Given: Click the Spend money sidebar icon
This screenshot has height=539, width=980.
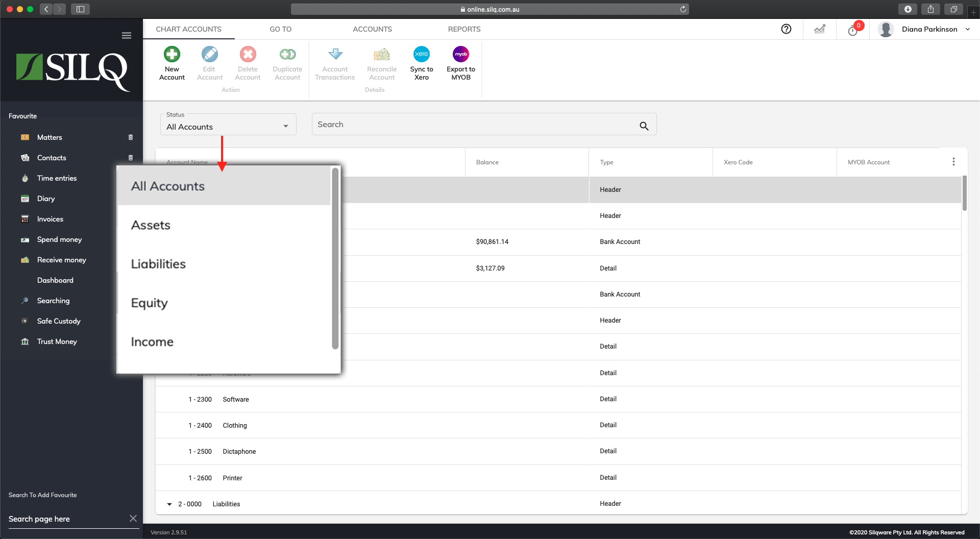Looking at the screenshot, I should pos(25,239).
